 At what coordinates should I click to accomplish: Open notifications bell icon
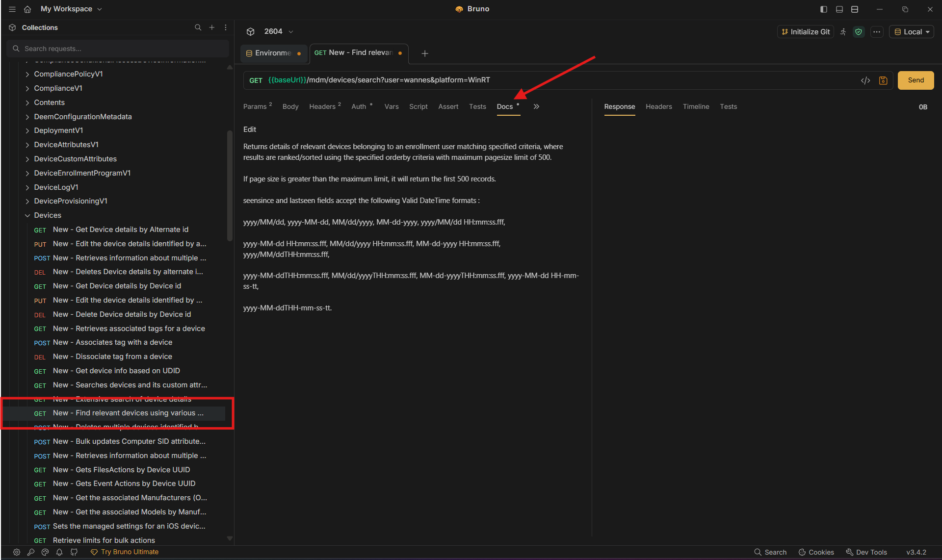tap(59, 552)
